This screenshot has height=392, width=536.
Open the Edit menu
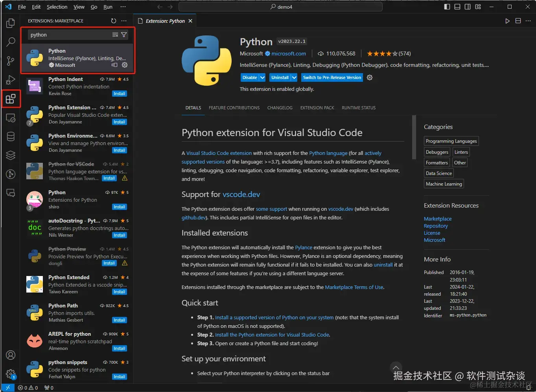[36, 7]
